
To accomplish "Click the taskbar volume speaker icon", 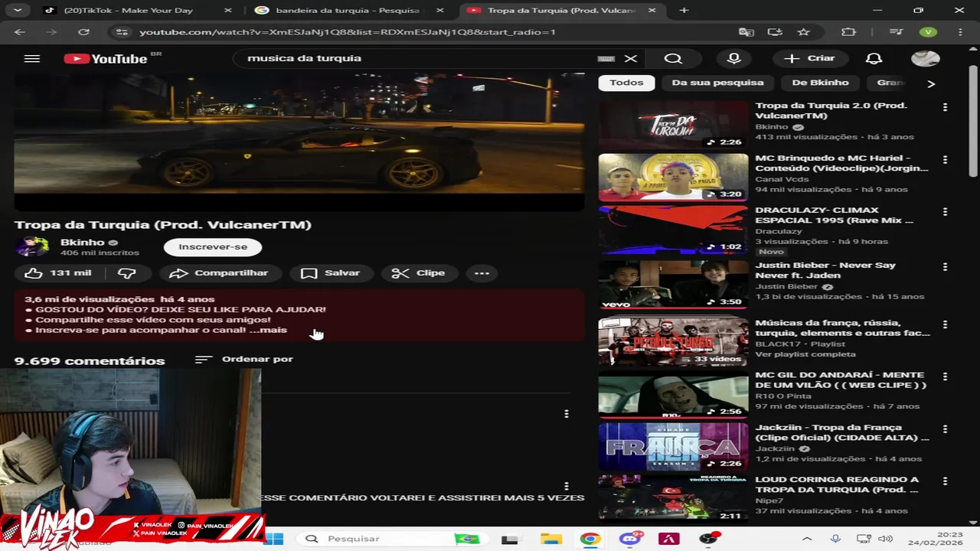I will coord(885,539).
